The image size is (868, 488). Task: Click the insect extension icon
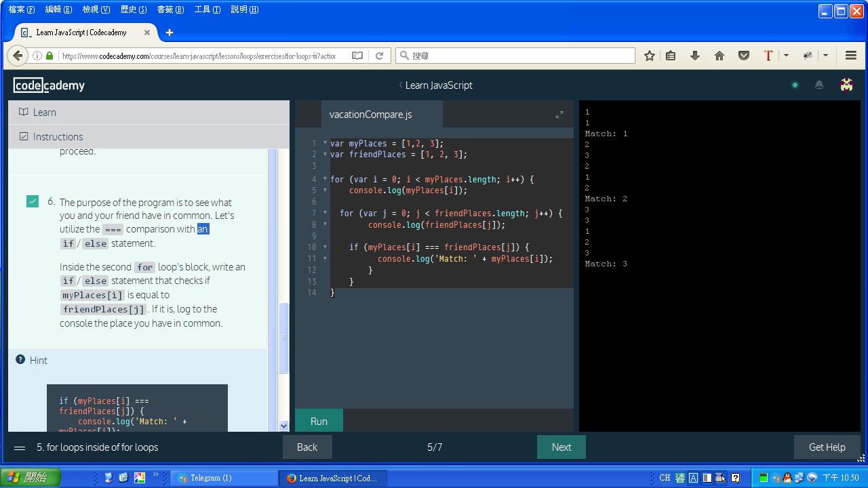click(808, 56)
